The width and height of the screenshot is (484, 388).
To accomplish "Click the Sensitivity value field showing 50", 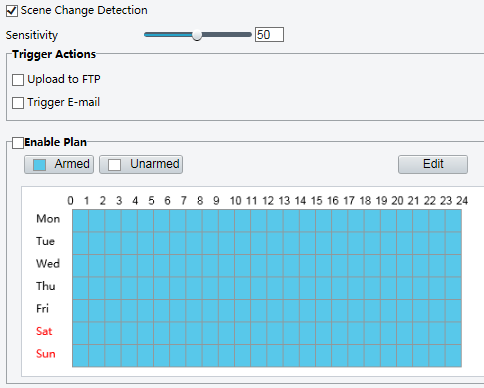I will click(x=269, y=35).
